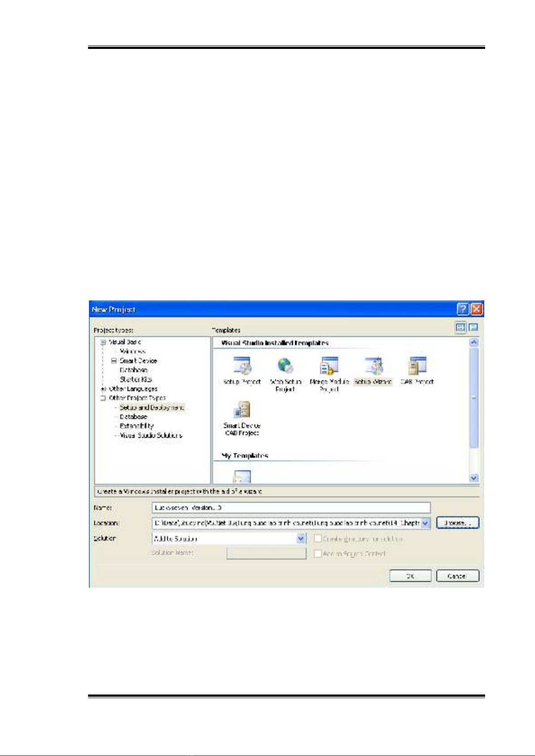Viewport: 535px width, 756px height.
Task: Toggle the Add to Source Control checkbox
Action: pos(318,554)
